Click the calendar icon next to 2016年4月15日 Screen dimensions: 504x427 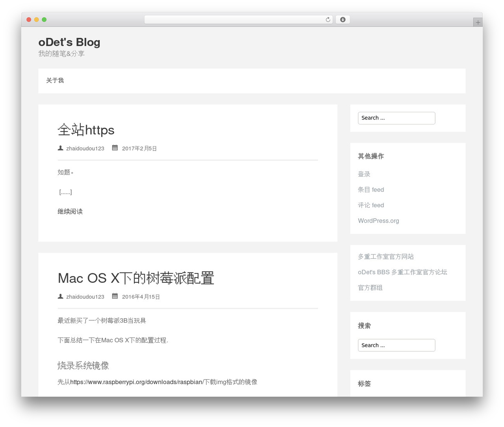click(x=115, y=296)
